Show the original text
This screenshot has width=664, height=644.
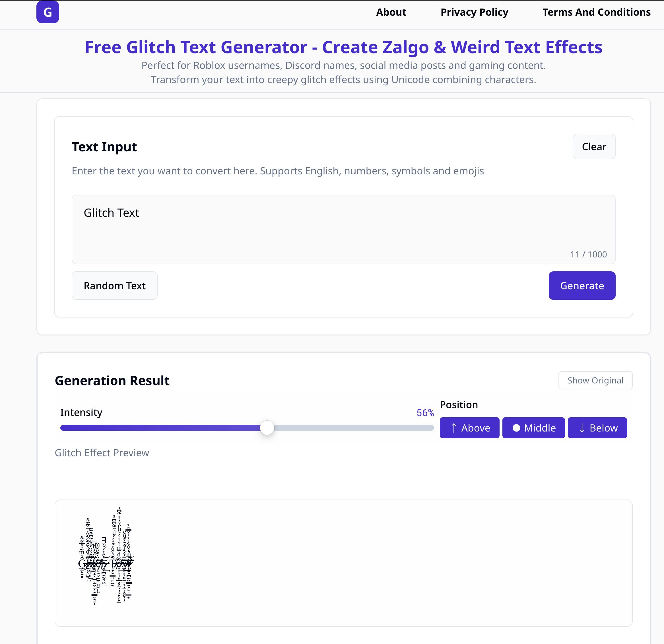point(595,380)
